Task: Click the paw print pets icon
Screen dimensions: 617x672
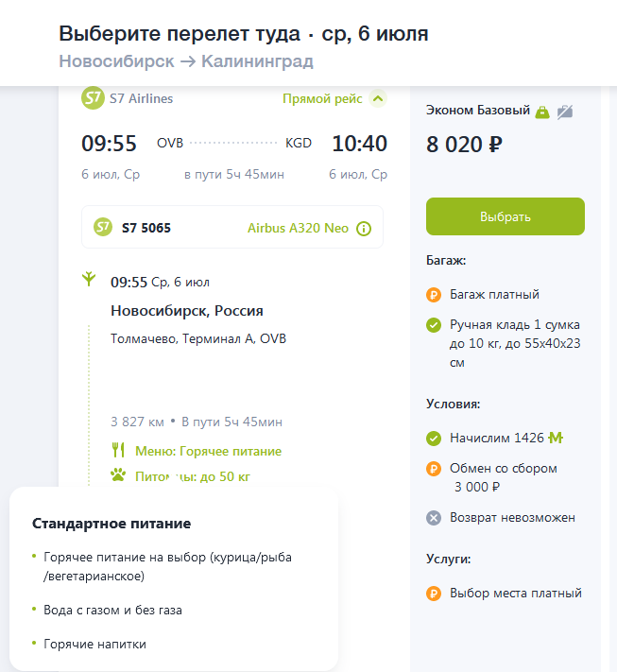Action: pos(118,474)
